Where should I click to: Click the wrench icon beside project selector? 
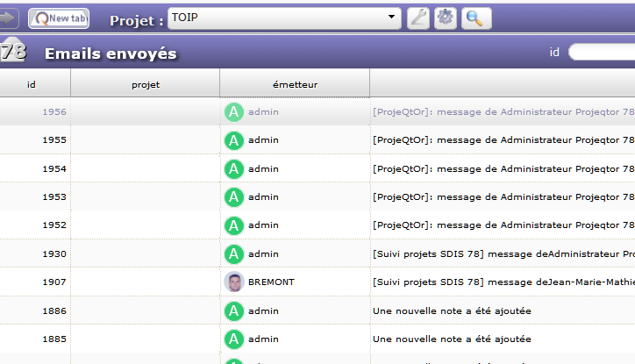coord(418,18)
